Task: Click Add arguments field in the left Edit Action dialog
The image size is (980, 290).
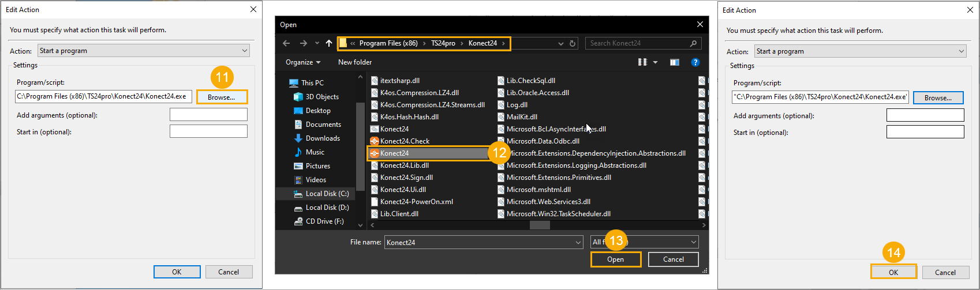Action: pos(208,115)
